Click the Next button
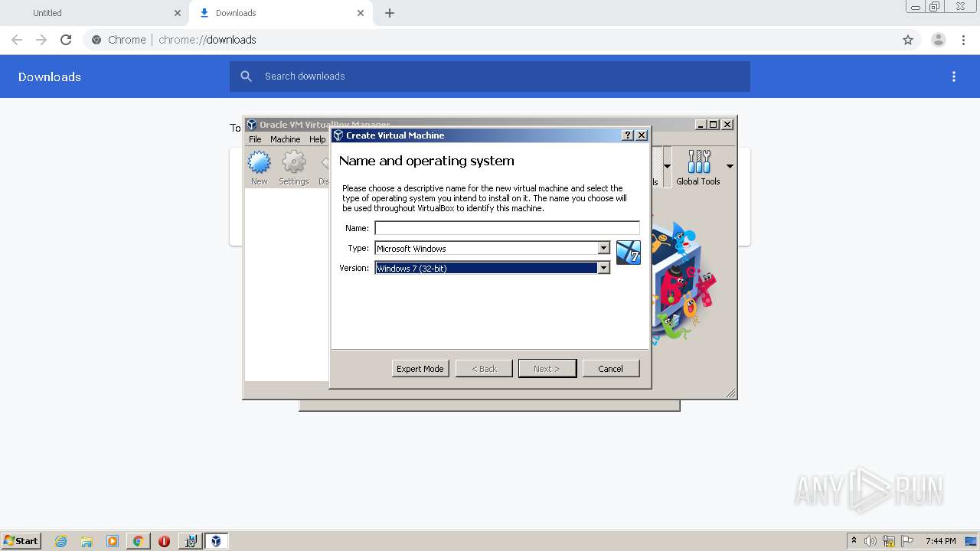Image resolution: width=980 pixels, height=551 pixels. [547, 369]
